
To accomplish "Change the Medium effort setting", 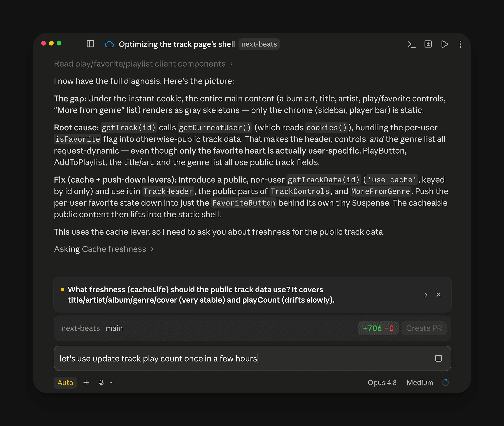I will tap(420, 383).
